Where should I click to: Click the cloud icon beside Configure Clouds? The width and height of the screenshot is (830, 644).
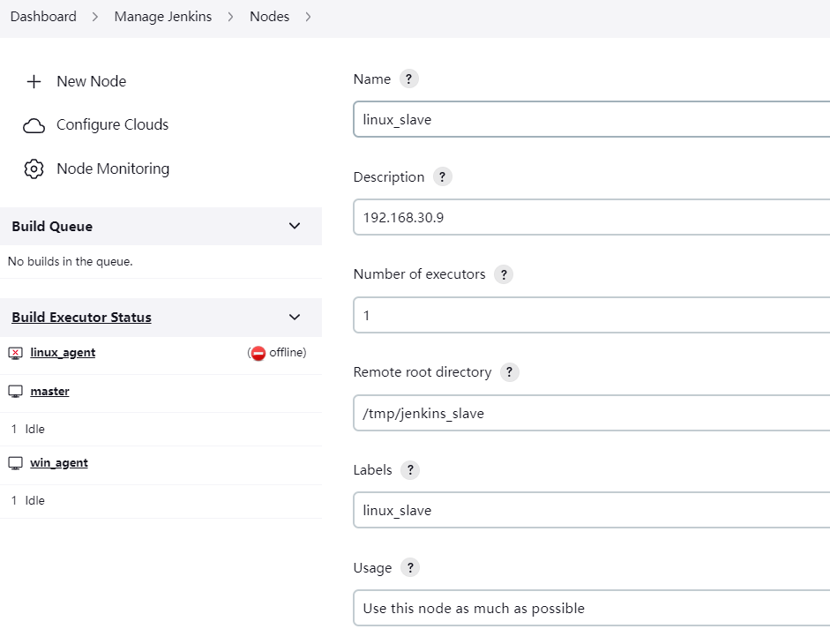click(34, 125)
